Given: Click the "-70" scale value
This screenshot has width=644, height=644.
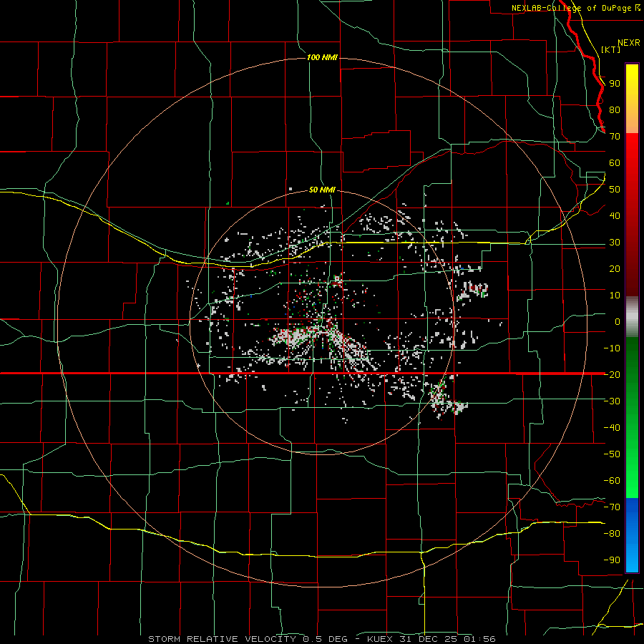Looking at the screenshot, I should click(x=612, y=507).
